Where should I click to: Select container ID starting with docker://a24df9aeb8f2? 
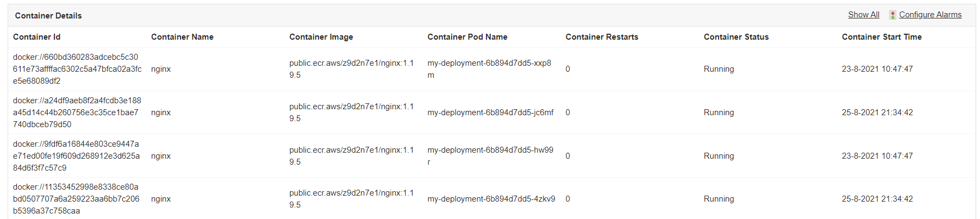point(77,112)
